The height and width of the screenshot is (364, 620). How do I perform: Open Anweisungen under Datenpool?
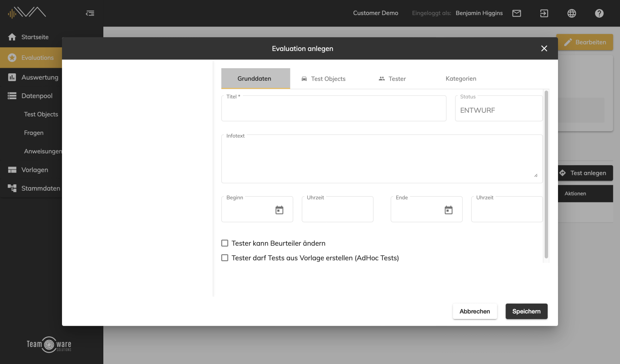pos(43,151)
